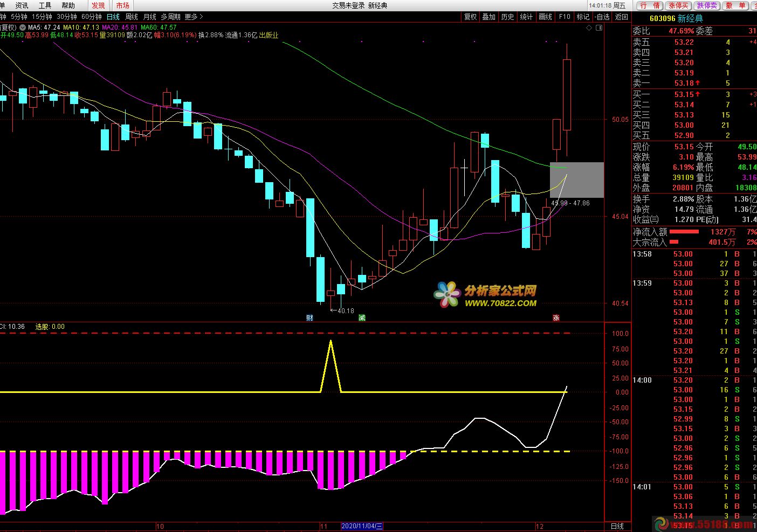Toggle the side panel layout icon
The width and height of the screenshot is (757, 532).
[x=599, y=28]
